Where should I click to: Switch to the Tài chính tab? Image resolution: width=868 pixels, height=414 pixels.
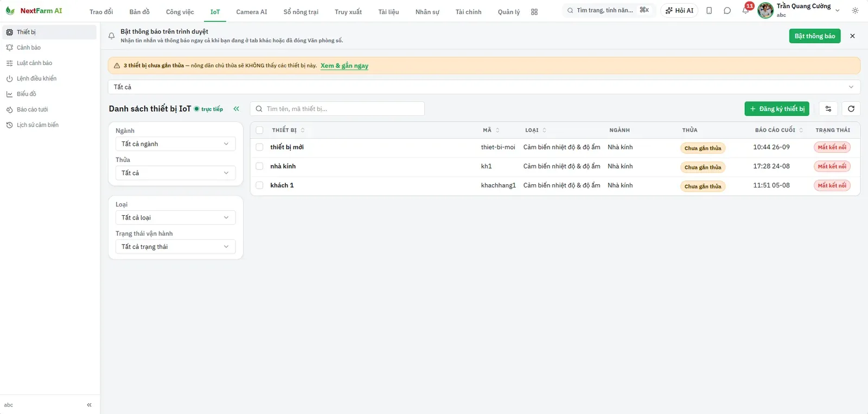[469, 12]
